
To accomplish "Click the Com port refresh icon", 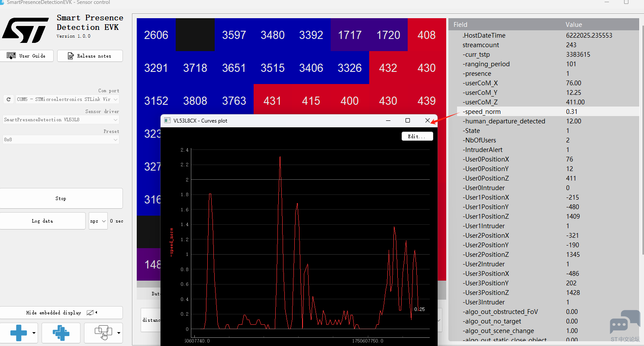I will [x=8, y=99].
